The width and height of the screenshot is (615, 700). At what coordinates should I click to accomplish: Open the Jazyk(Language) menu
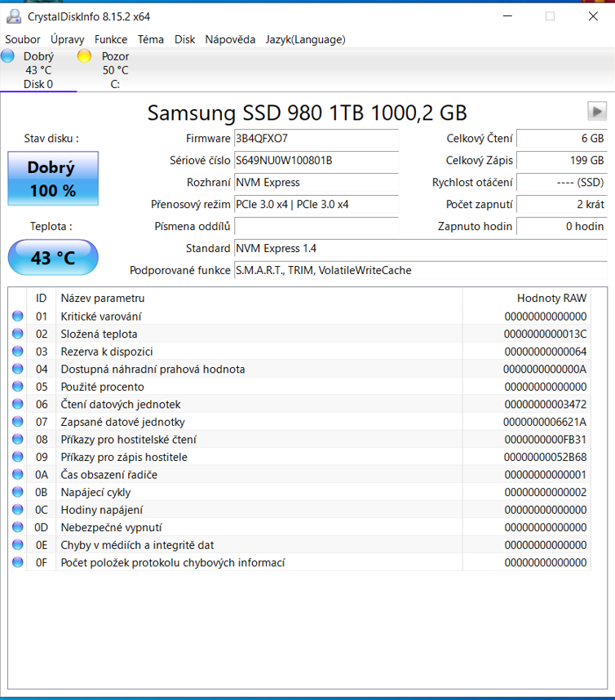305,39
